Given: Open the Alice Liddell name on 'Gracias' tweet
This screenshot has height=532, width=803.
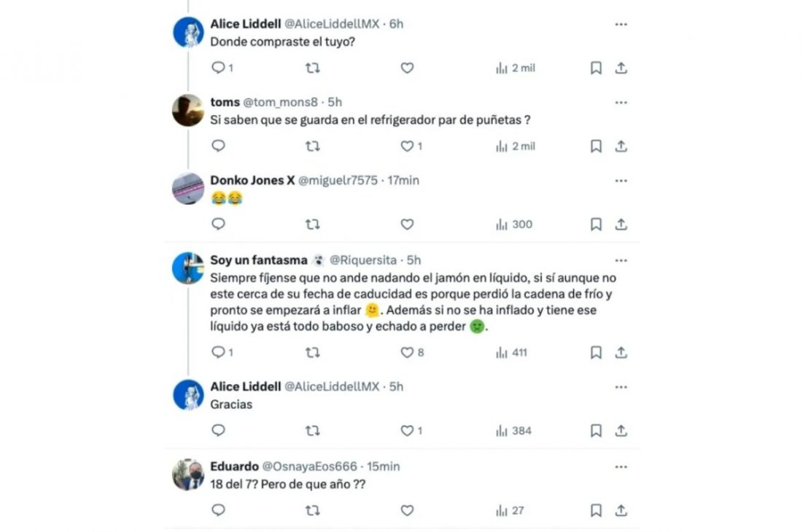Looking at the screenshot, I should (245, 386).
